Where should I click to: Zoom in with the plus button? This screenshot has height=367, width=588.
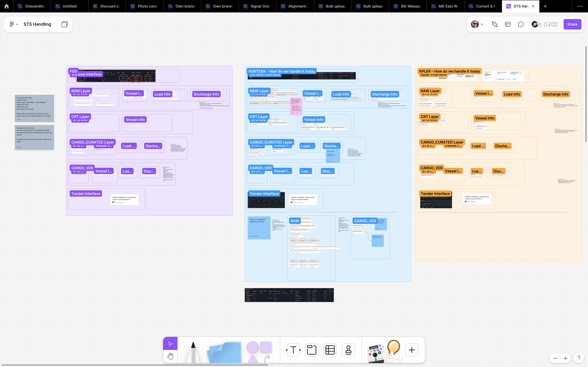pyautogui.click(x=565, y=358)
